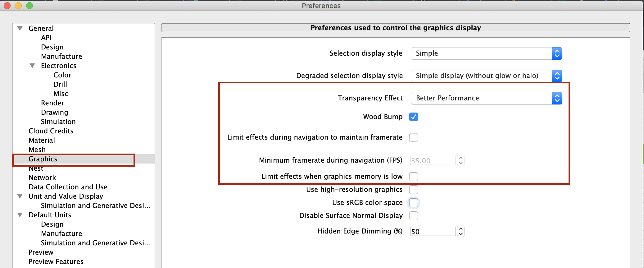
Task: Click the Hidden Edge Dimming stepper arrows
Action: [461, 231]
